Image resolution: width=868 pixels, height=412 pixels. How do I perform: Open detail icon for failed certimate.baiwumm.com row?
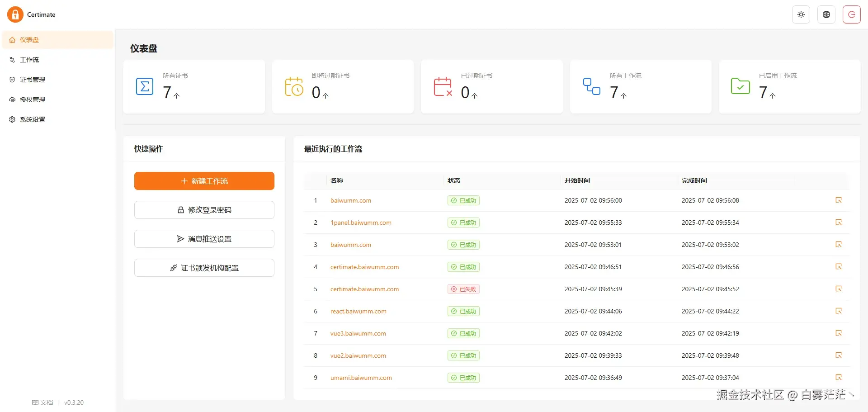coord(839,289)
